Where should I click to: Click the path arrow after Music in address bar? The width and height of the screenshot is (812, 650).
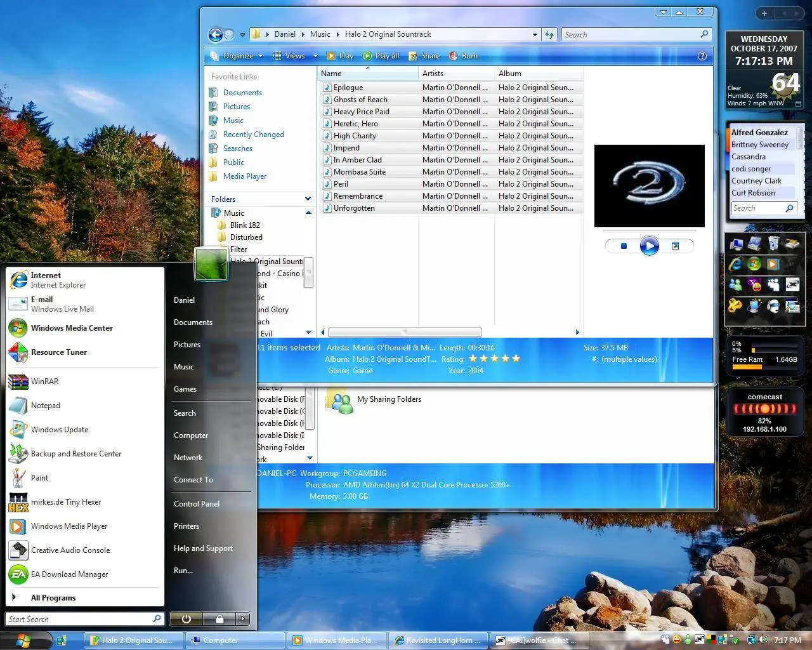pos(337,34)
